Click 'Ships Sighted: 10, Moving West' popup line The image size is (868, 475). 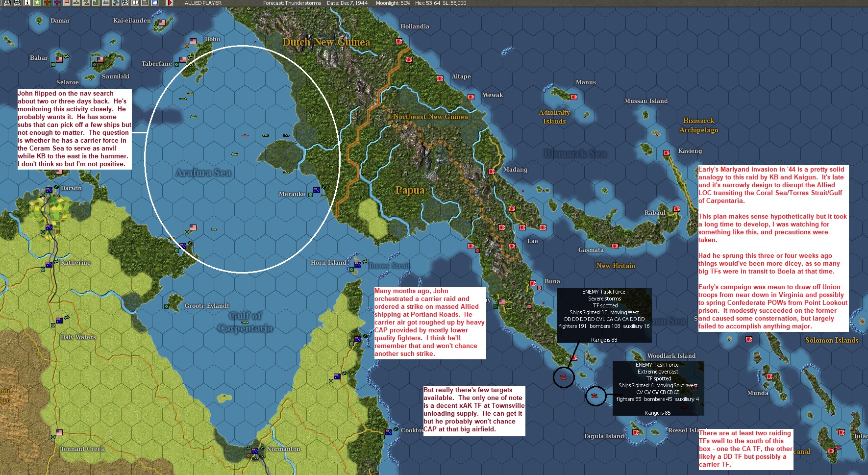coord(604,312)
